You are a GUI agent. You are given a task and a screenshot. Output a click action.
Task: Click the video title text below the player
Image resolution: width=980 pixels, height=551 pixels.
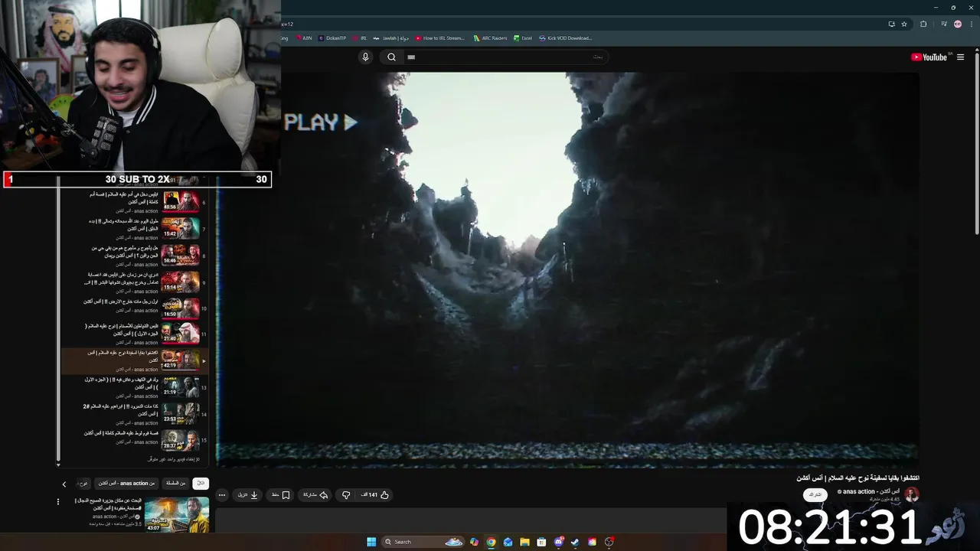(857, 478)
